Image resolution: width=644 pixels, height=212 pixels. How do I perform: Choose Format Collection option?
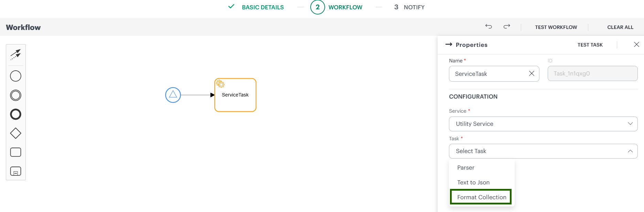[x=481, y=197]
